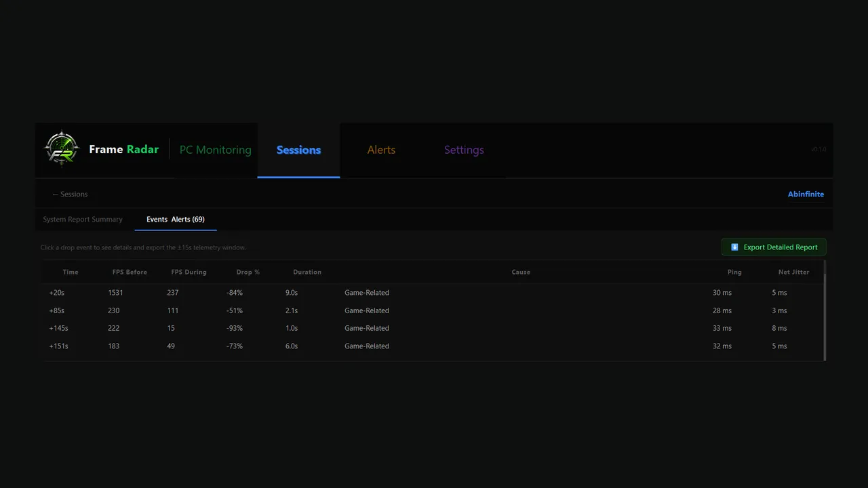Click the Drop % column header
Viewport: 868px width, 488px height.
click(x=248, y=272)
